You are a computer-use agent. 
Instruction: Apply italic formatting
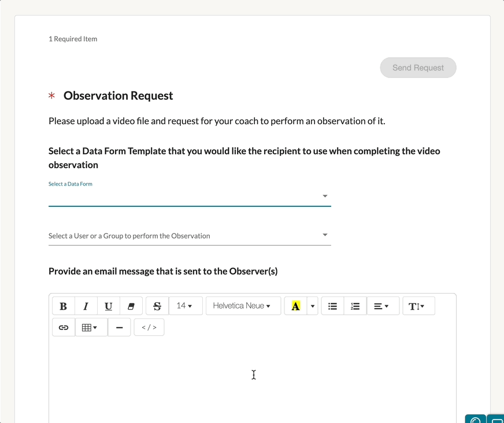click(x=86, y=306)
